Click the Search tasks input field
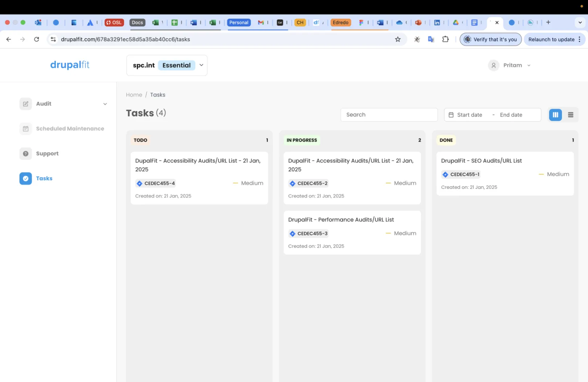 [389, 115]
